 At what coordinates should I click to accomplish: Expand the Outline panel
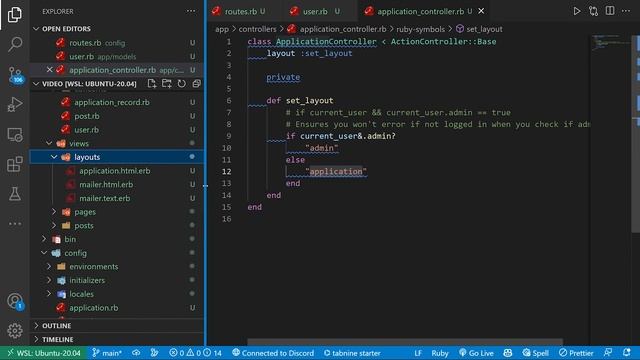[x=117, y=325]
